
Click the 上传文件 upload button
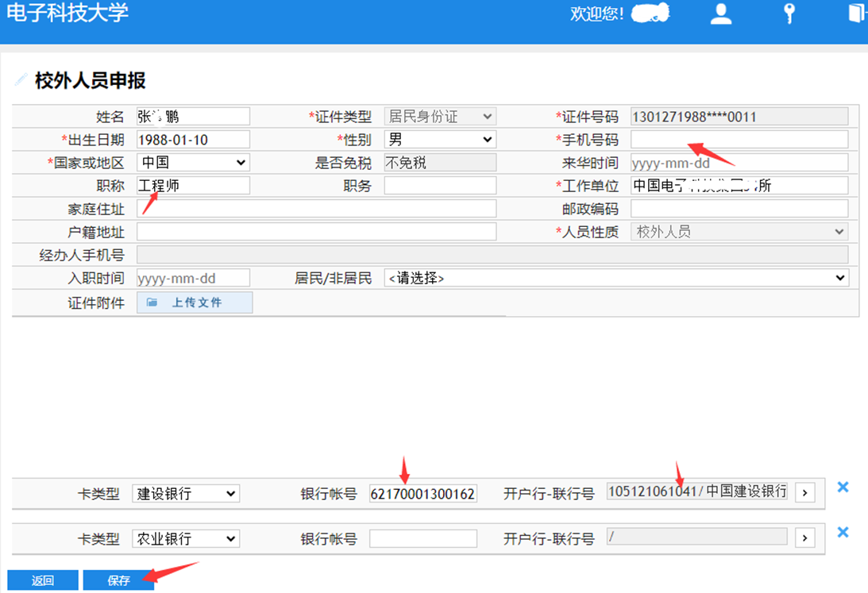[x=195, y=302]
